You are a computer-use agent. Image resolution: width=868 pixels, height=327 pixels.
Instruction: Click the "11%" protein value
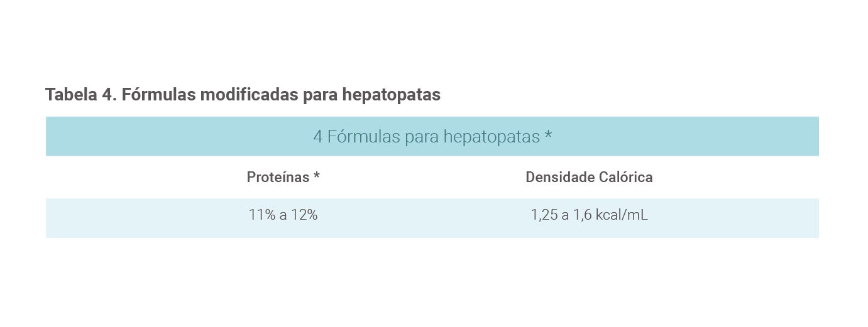click(262, 215)
